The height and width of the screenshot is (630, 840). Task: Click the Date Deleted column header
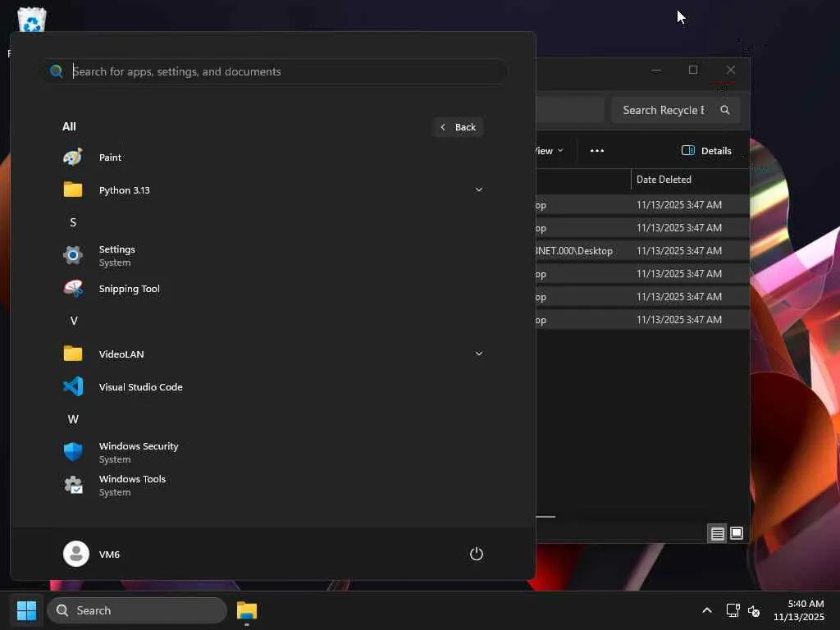tap(689, 180)
